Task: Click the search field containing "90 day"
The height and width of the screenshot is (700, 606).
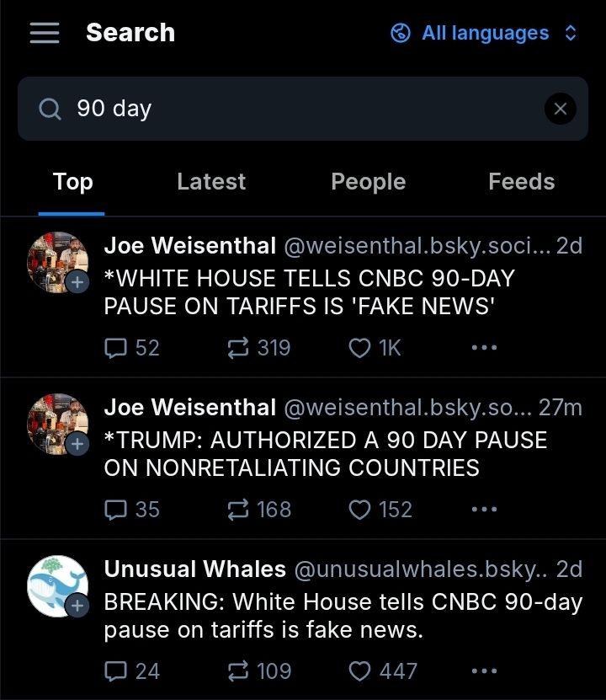Action: (286, 109)
